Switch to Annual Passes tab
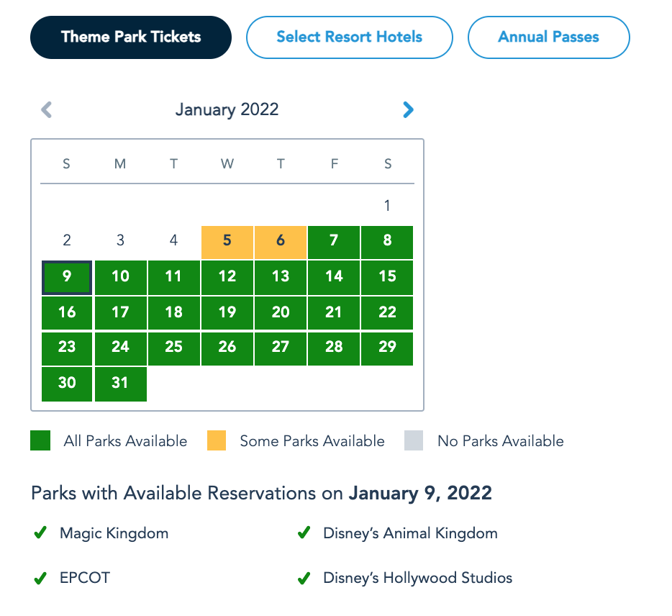 pyautogui.click(x=548, y=37)
